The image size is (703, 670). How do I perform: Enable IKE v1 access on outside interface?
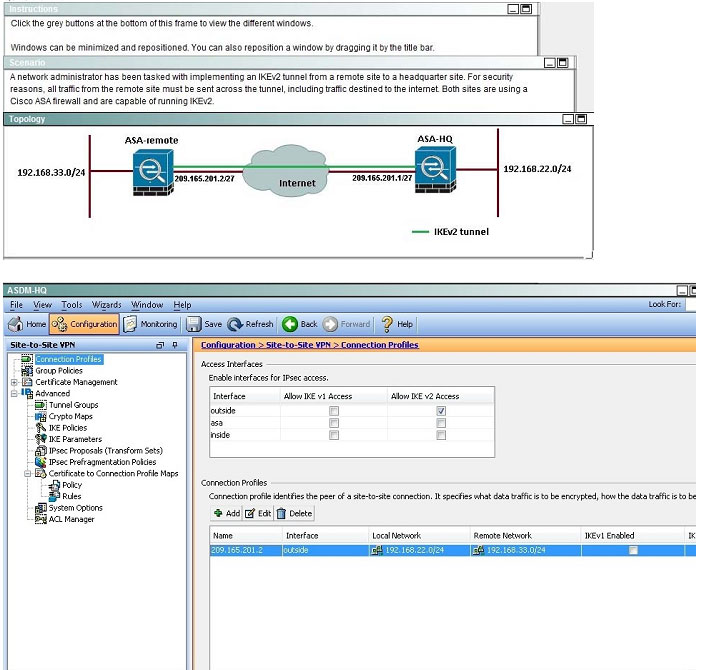[x=334, y=411]
